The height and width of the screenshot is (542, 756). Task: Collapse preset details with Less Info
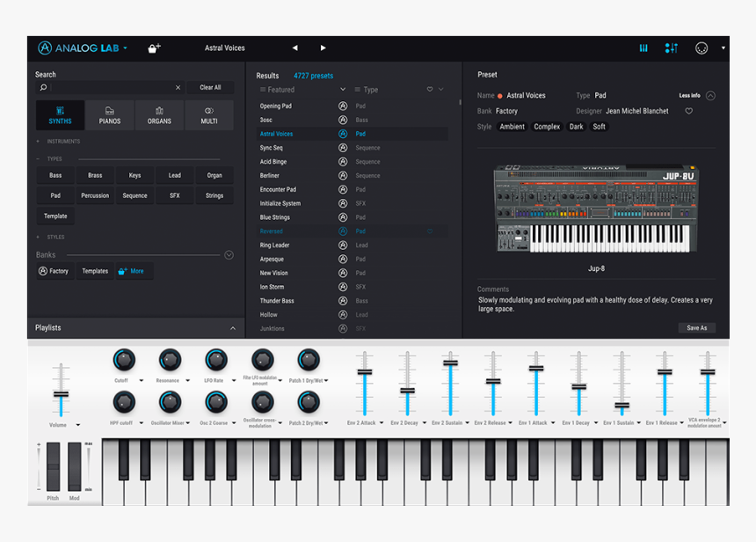tap(697, 96)
